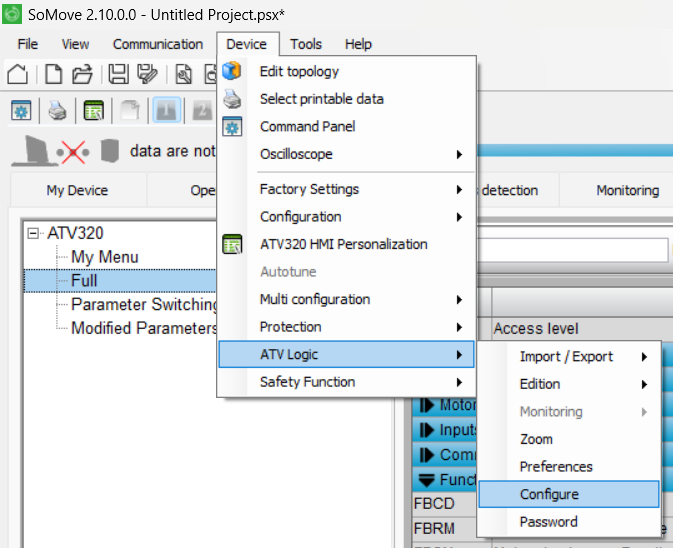Collapse the ATV320 tree node
673x548 pixels.
point(32,233)
